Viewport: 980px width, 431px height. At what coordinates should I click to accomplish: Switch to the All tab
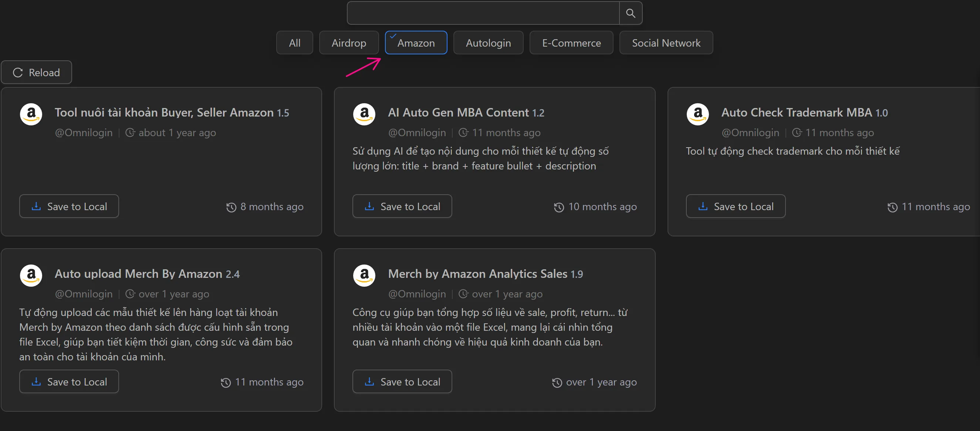(x=294, y=42)
